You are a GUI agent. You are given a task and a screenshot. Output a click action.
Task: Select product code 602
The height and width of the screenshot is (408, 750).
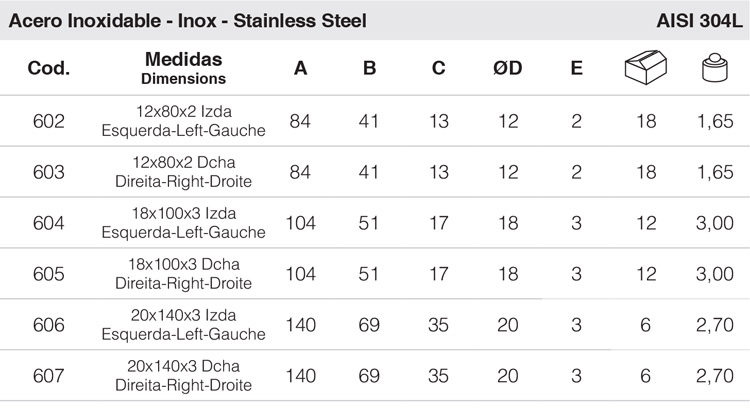tap(48, 121)
